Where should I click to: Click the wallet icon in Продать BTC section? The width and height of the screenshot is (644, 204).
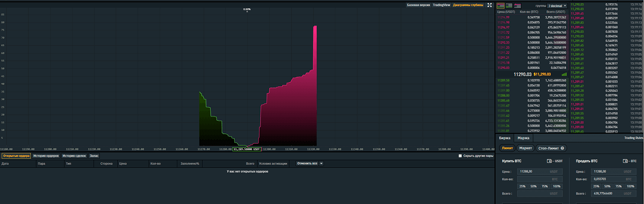click(625, 161)
